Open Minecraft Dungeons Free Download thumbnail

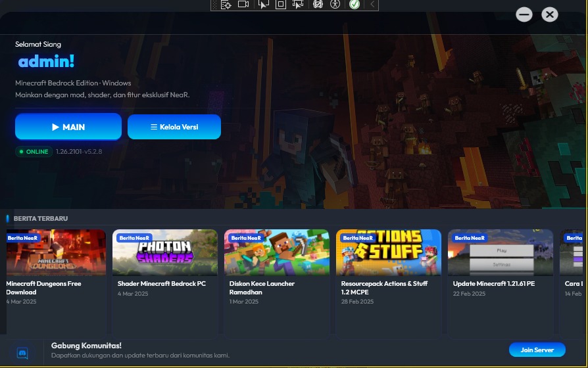(57, 252)
